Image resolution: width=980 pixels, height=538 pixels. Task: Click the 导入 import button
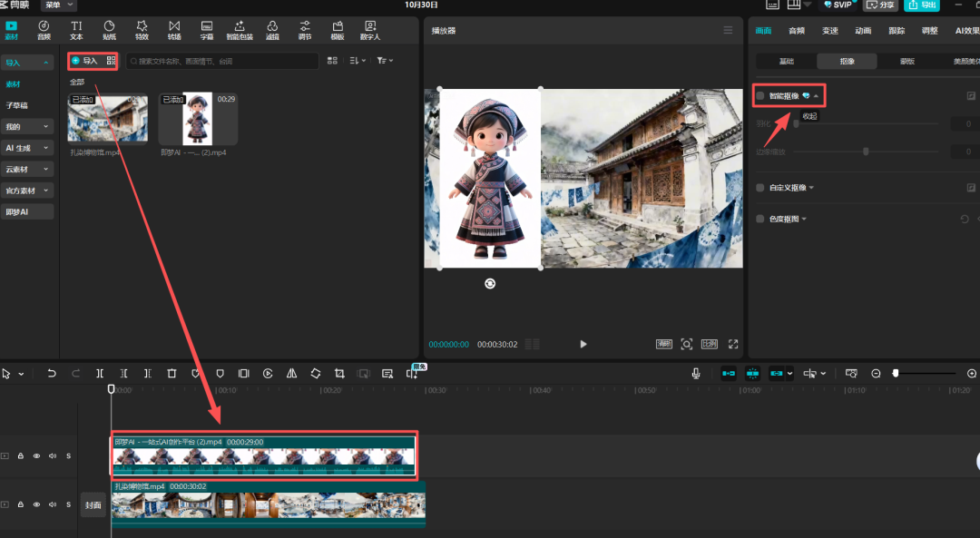(84, 61)
